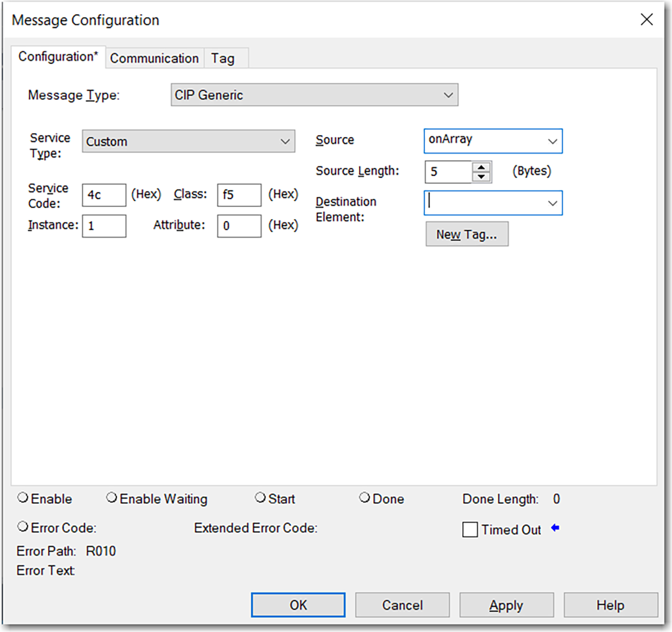The width and height of the screenshot is (672, 632).
Task: Switch to the Communication tab
Action: click(x=154, y=58)
